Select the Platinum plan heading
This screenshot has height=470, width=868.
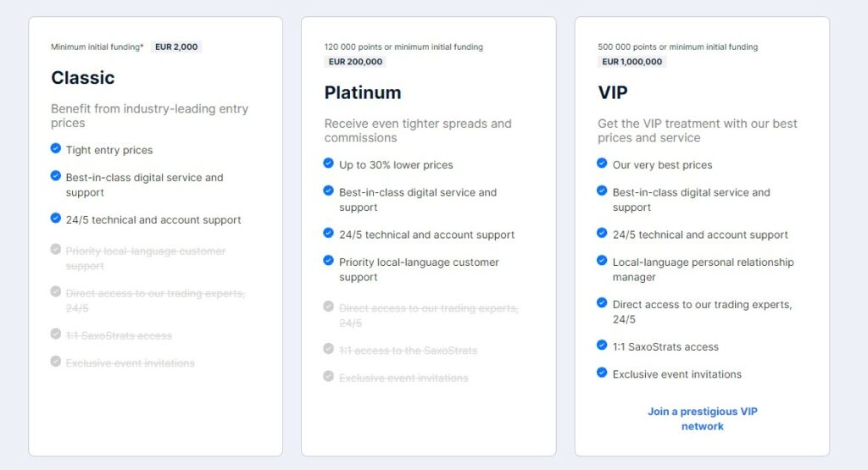[363, 92]
